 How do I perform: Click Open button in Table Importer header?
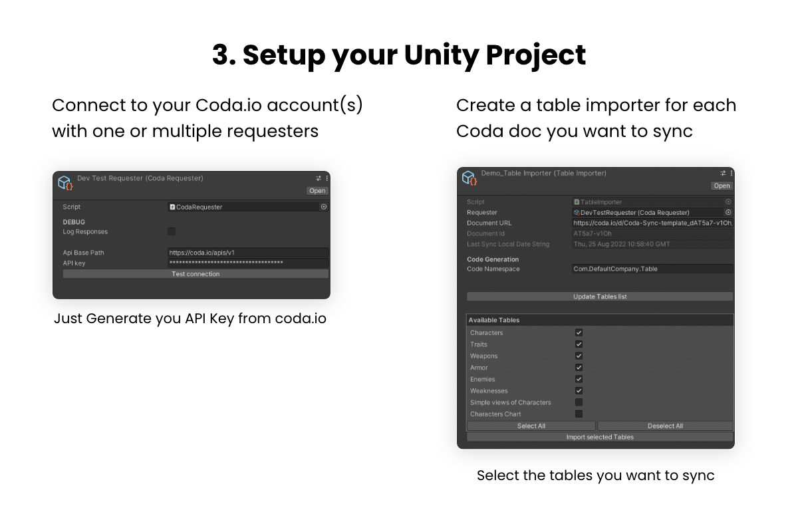[722, 186]
